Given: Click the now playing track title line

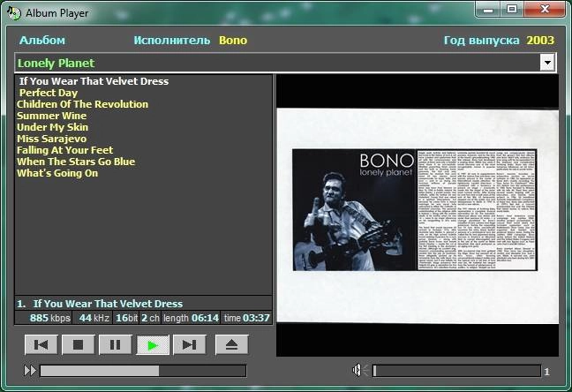Looking at the screenshot, I should [143, 304].
